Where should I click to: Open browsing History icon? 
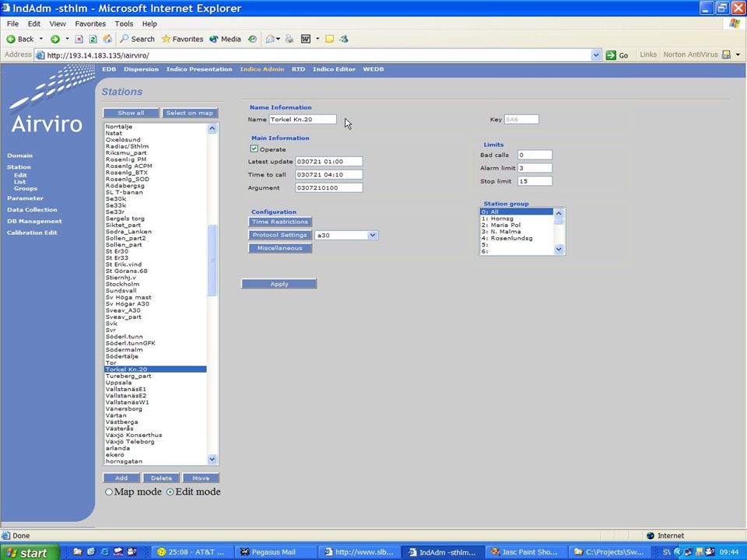[252, 39]
